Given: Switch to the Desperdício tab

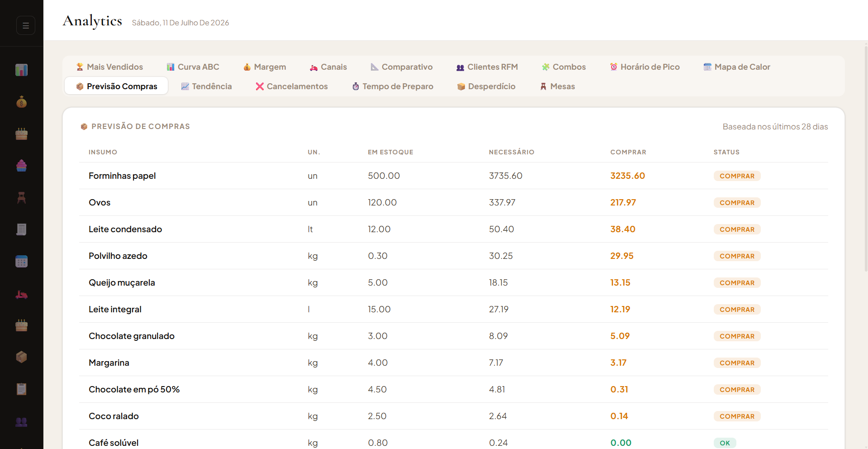Looking at the screenshot, I should (x=486, y=86).
